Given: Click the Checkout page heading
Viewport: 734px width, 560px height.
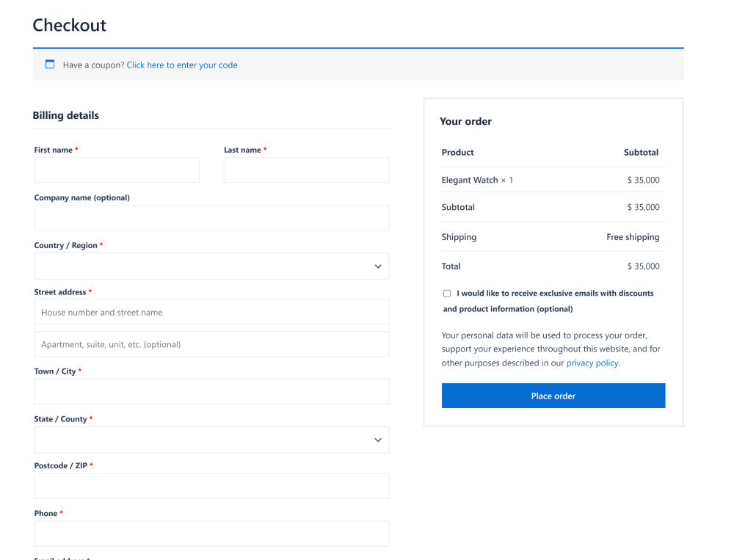Looking at the screenshot, I should (x=69, y=25).
